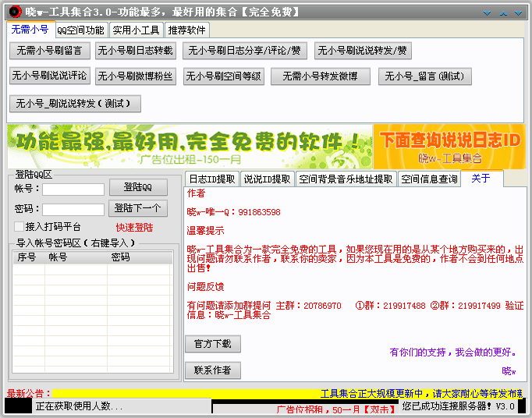Select the 推荐软件 tab
Screen dimensions: 532x418
click(x=187, y=30)
